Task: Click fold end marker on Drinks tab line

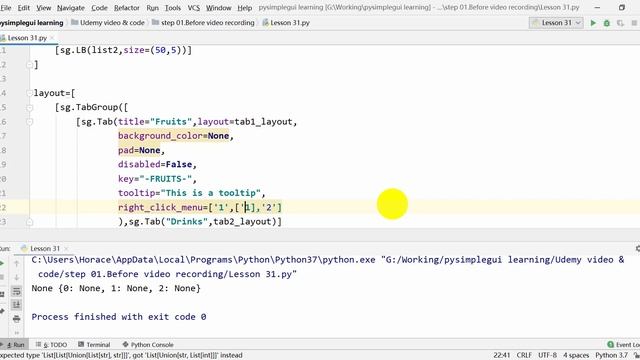Action: 29,222
